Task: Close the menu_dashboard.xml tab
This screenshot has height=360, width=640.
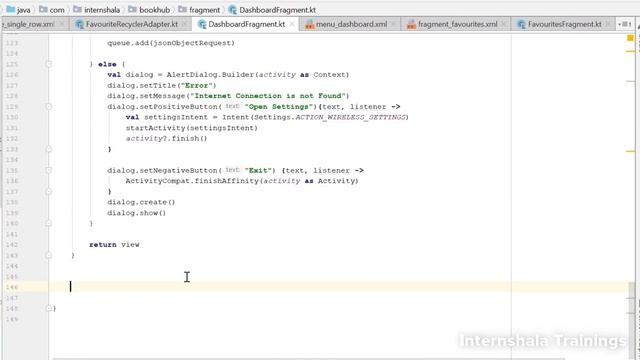Action: click(x=393, y=24)
